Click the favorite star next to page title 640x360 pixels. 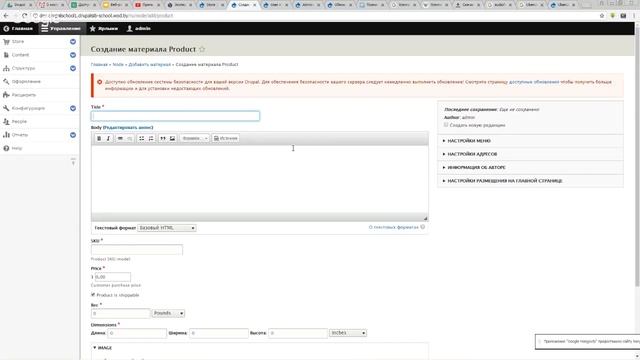pyautogui.click(x=202, y=49)
